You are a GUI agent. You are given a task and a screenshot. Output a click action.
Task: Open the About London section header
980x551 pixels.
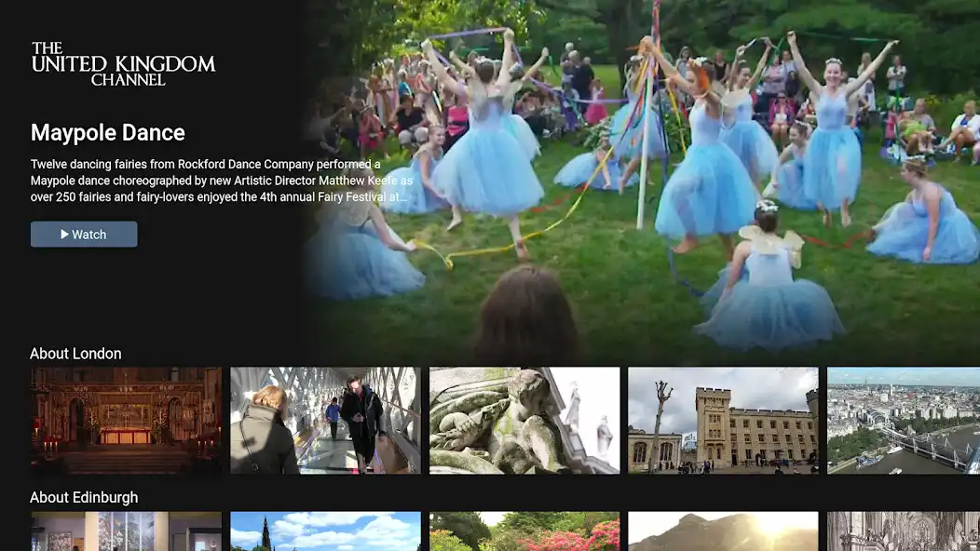tap(75, 354)
